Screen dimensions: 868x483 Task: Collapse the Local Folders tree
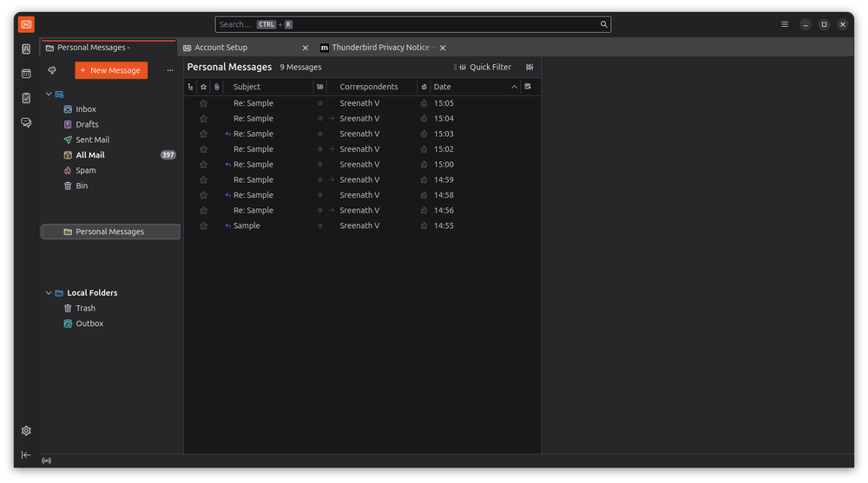click(x=49, y=293)
